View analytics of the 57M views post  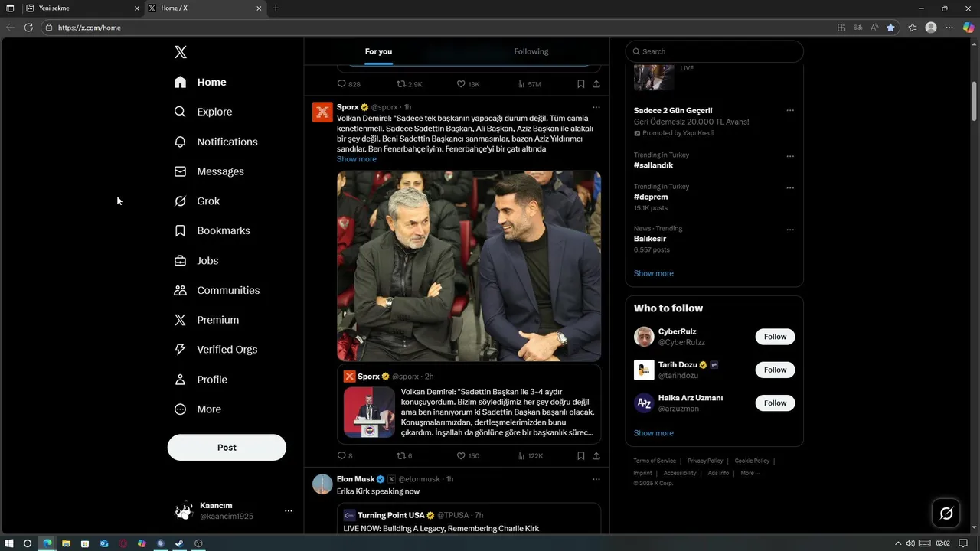(x=529, y=84)
